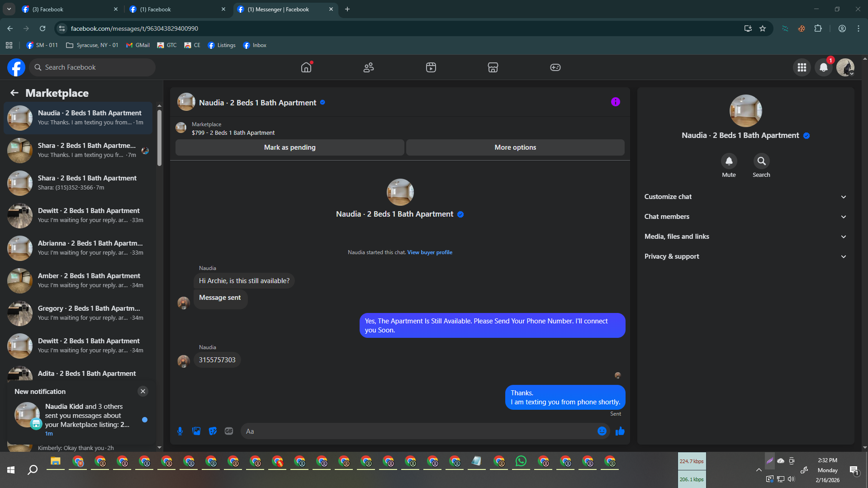Toggle the conversation information panel icon

point(615,102)
